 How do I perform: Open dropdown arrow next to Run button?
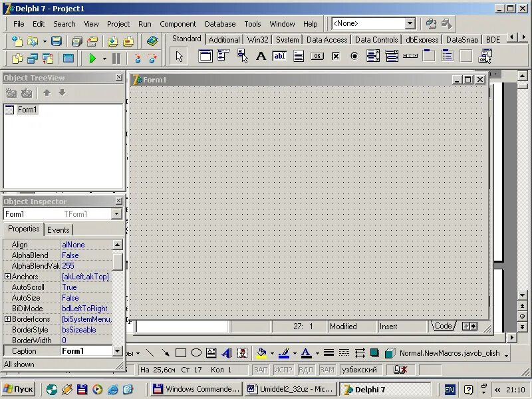pos(104,59)
